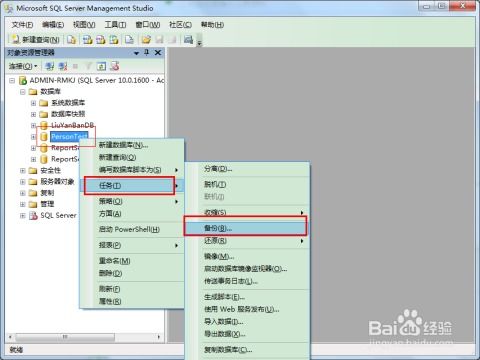This screenshot has width=480, height=360.
Task: Click the connect Object Explorer icon
Action: point(49,66)
